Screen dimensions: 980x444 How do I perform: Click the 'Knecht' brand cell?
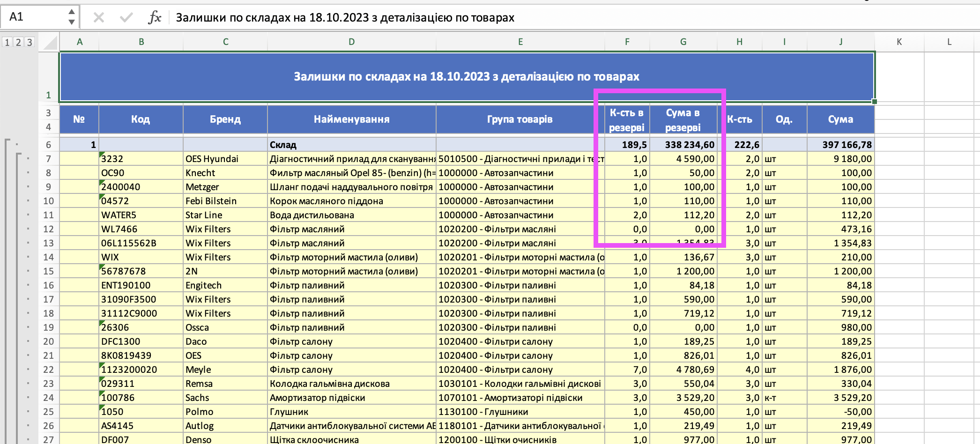click(x=225, y=173)
